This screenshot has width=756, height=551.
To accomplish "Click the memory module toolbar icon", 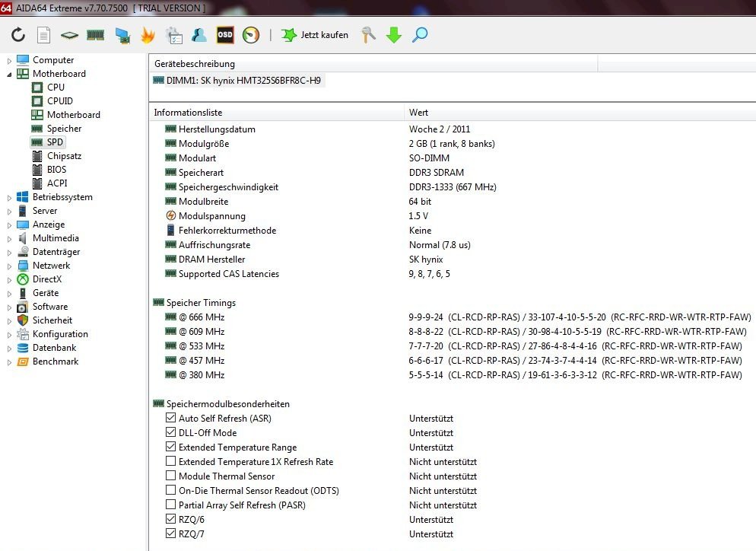I will click(x=95, y=35).
